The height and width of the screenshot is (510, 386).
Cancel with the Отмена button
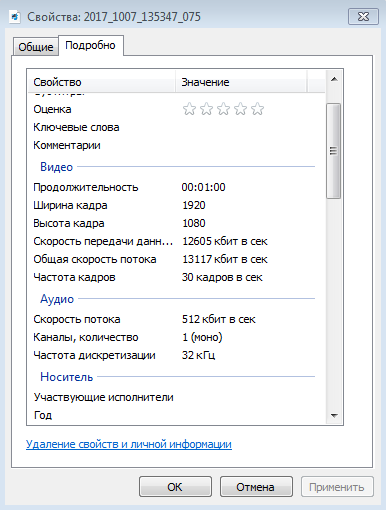[x=256, y=487]
